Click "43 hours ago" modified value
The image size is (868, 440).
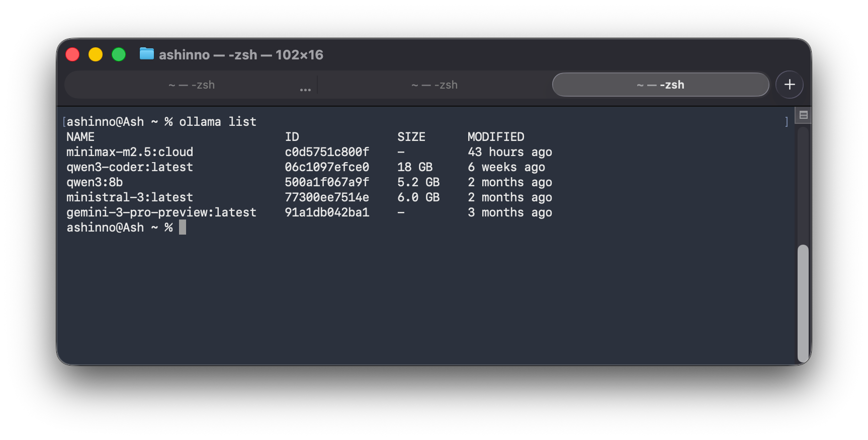[x=510, y=152]
